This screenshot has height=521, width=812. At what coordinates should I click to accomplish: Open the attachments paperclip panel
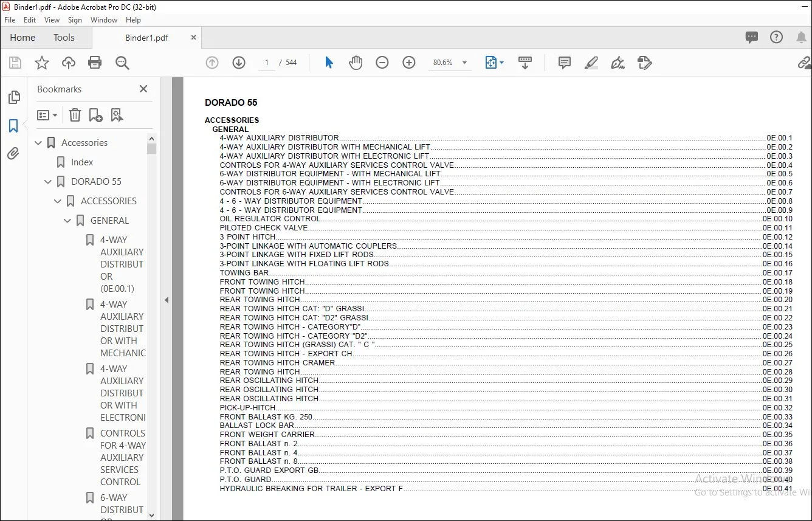[13, 154]
